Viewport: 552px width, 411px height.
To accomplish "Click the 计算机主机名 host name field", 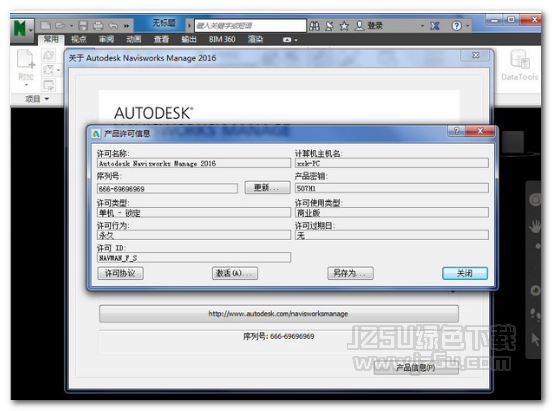I will coord(391,163).
